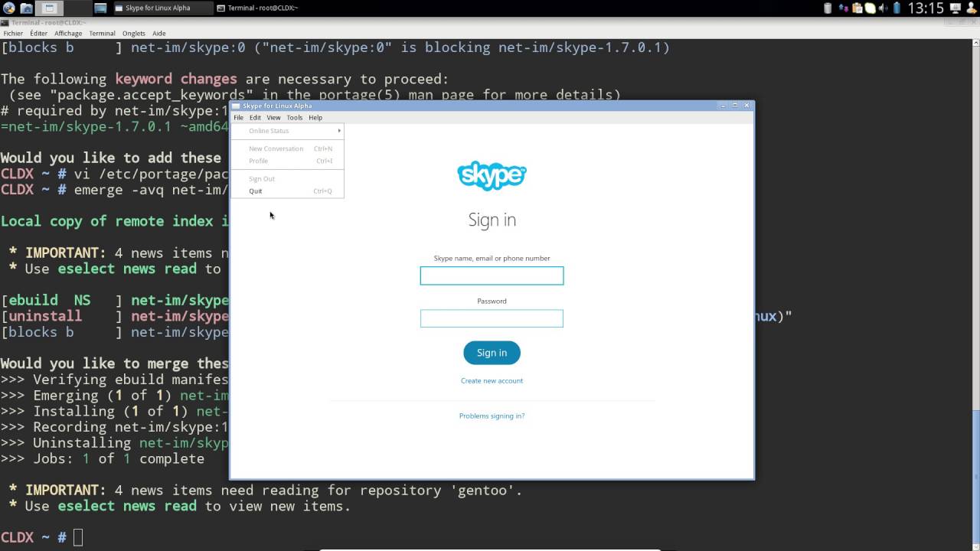Open the Terminal menu in Terminal window

(102, 34)
